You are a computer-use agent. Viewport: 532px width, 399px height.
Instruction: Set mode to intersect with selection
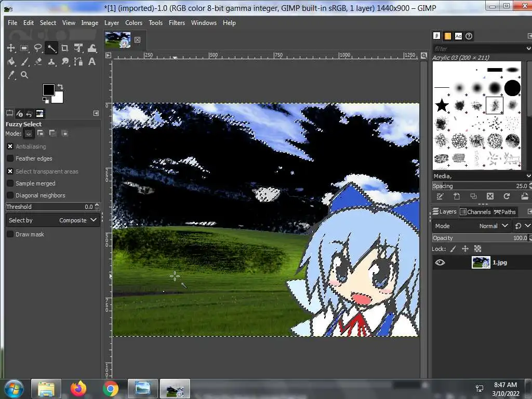click(65, 134)
